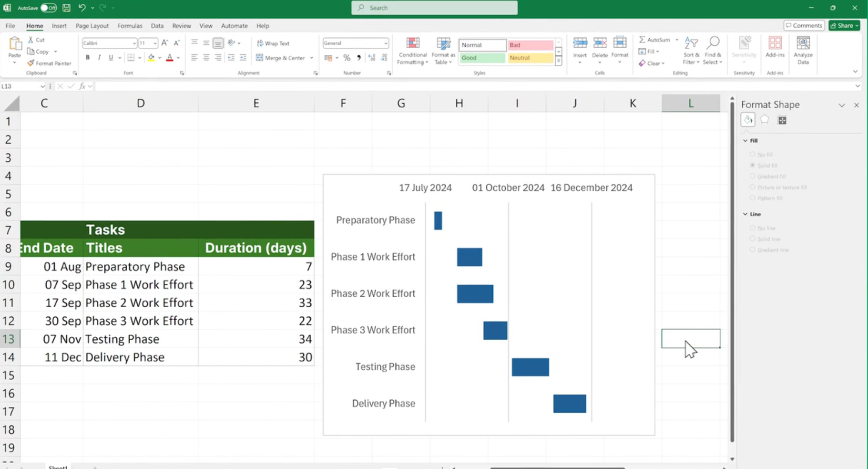The width and height of the screenshot is (868, 469).
Task: Click the Save icon in title bar
Action: (x=67, y=8)
